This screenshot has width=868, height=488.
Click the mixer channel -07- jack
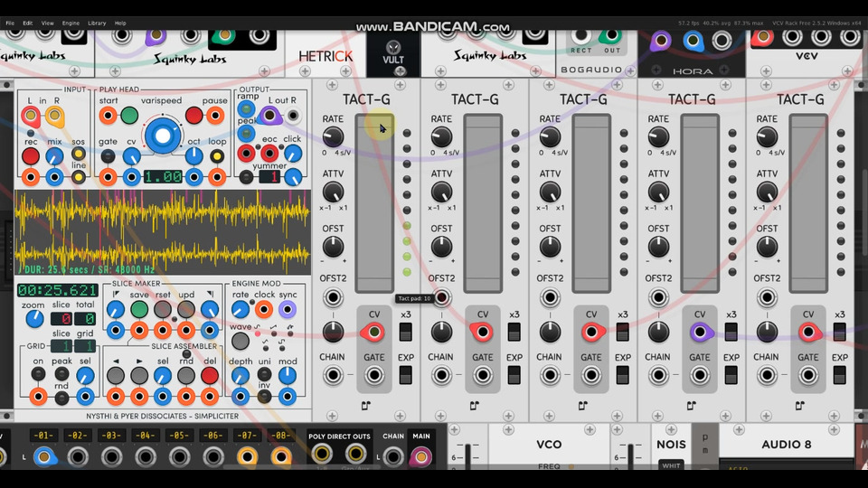click(x=247, y=457)
